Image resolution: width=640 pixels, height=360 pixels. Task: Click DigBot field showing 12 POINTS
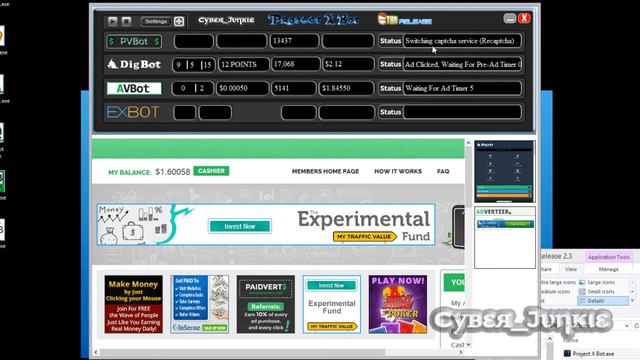click(243, 64)
